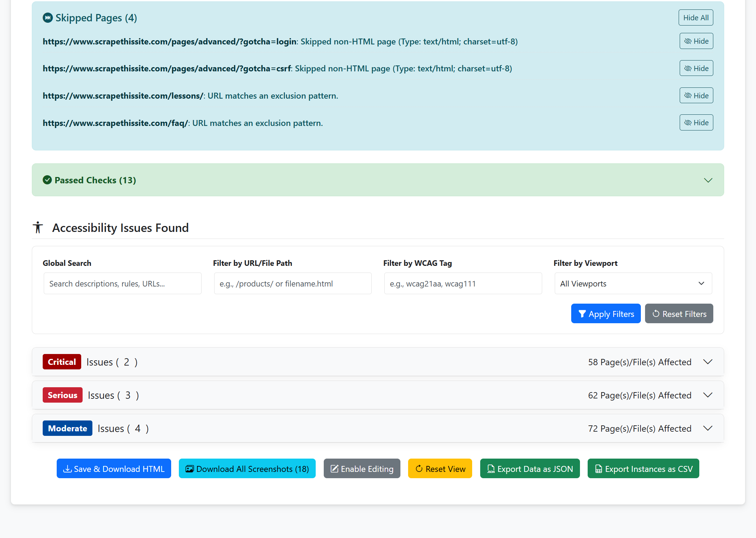Click Apply Filters button

point(606,314)
